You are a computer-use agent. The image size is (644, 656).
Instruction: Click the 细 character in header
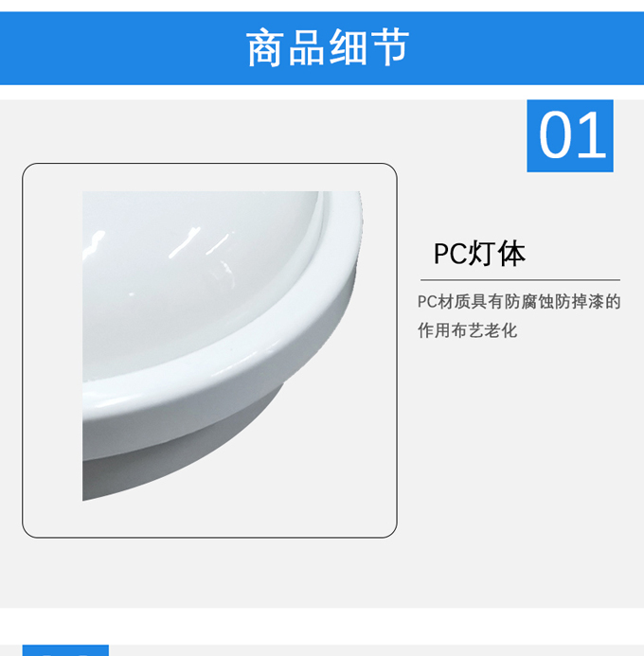point(349,47)
